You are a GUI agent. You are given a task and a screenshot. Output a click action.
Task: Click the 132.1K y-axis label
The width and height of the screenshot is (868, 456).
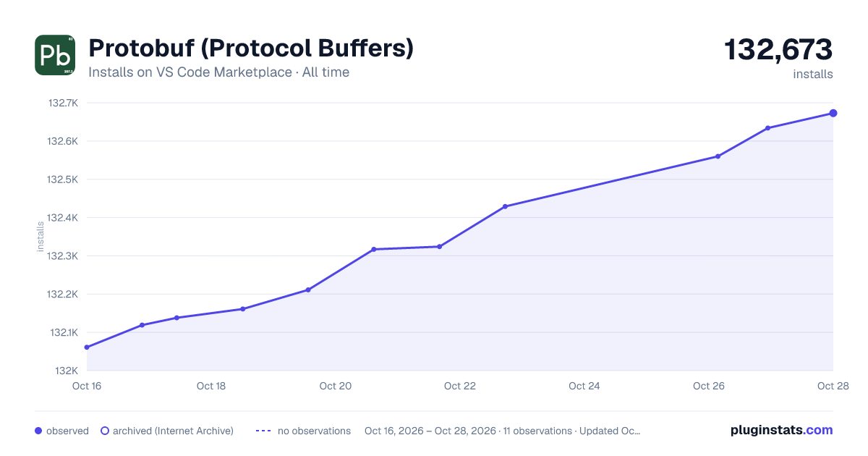64,333
